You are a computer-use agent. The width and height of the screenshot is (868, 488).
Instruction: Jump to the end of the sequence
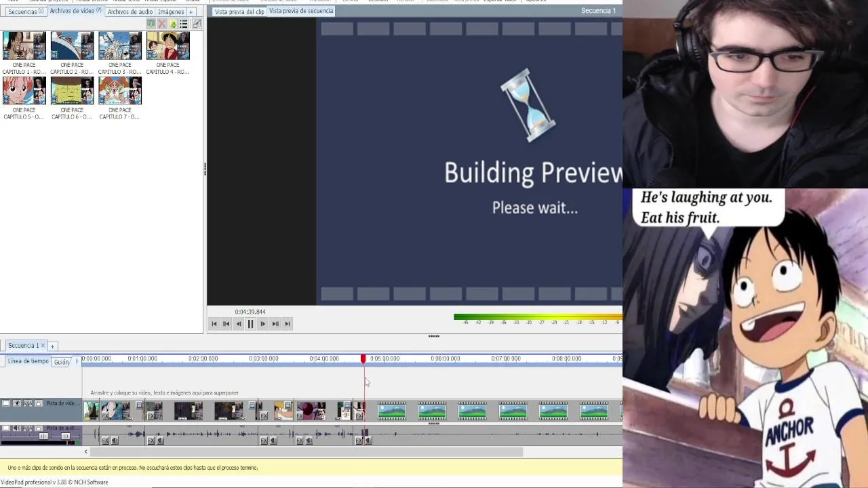[288, 324]
